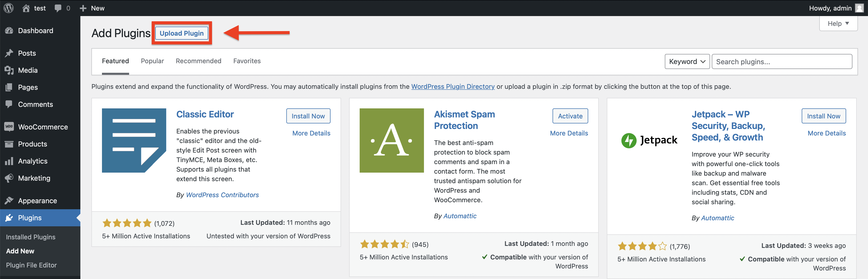868x279 pixels.
Task: Open Plugin File Editor submenu
Action: [x=31, y=265]
